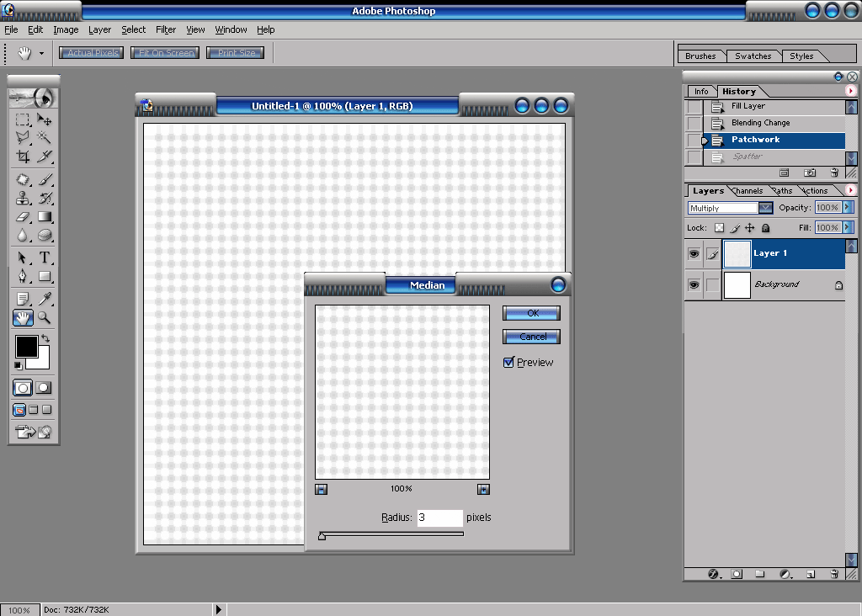
Task: Swap foreground and background colors
Action: coord(45,338)
